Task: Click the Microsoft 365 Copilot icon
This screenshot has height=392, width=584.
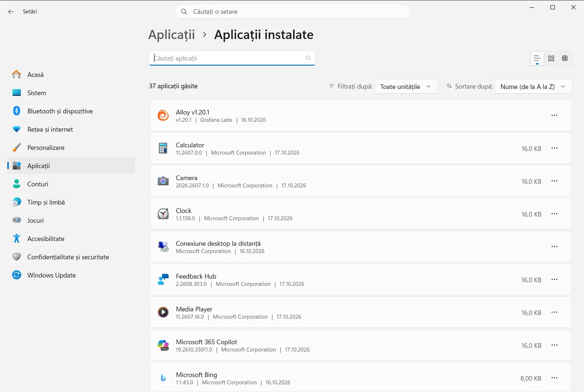Action: point(163,345)
